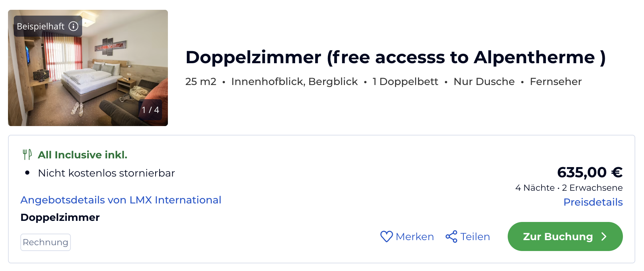The width and height of the screenshot is (644, 271).
Task: Click the Doppelzimmer Alpentherme room title
Action: click(395, 57)
